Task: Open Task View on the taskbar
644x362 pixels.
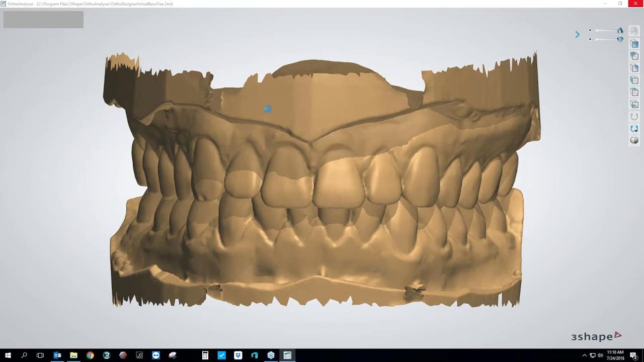Action: point(40,355)
